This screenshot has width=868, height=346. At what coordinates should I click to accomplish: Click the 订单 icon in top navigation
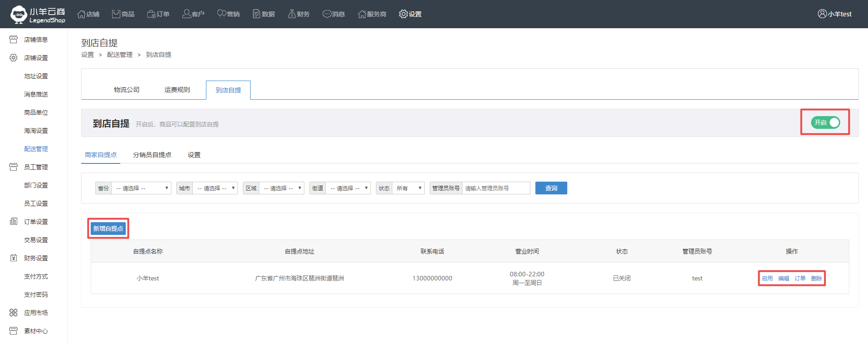(151, 14)
